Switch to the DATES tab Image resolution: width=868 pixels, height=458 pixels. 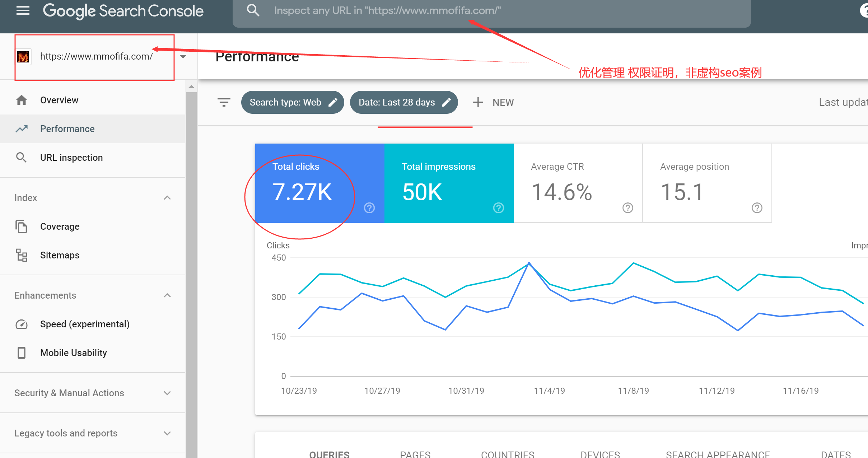point(836,454)
